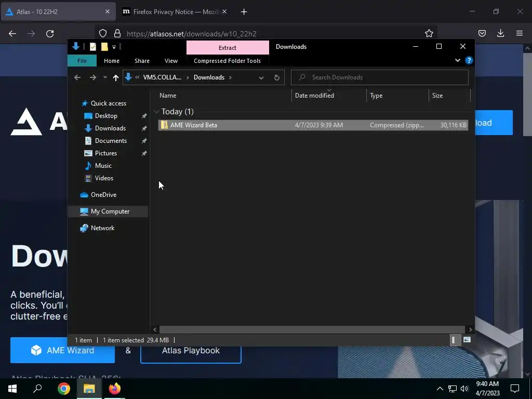
Task: Open Music in navigation pane
Action: [x=103, y=166]
